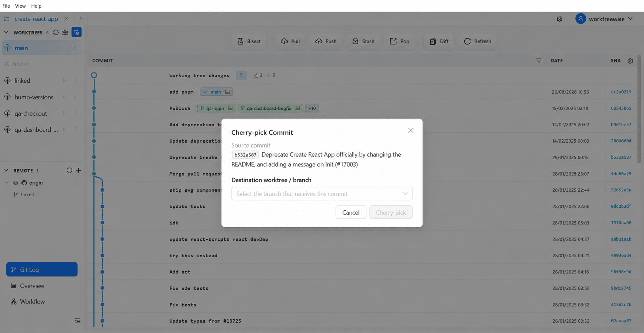Screen dimensions: 644x333
Task: Add a new repository tab with plus
Action: (81, 18)
